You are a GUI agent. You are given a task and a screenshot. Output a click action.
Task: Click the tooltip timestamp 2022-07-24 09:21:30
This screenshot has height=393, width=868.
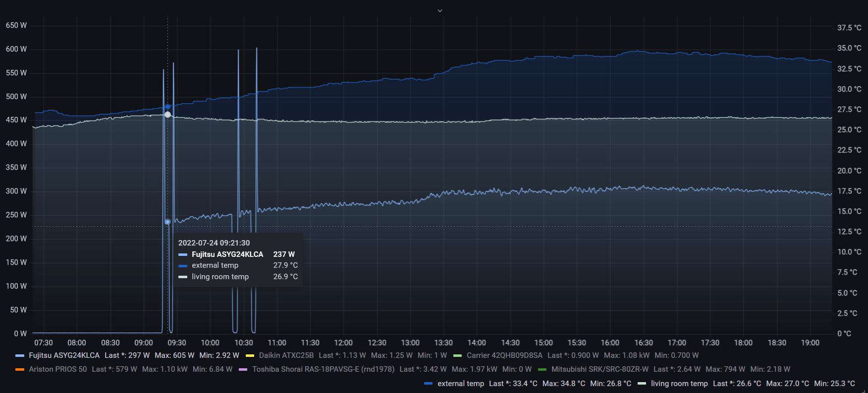(x=214, y=243)
